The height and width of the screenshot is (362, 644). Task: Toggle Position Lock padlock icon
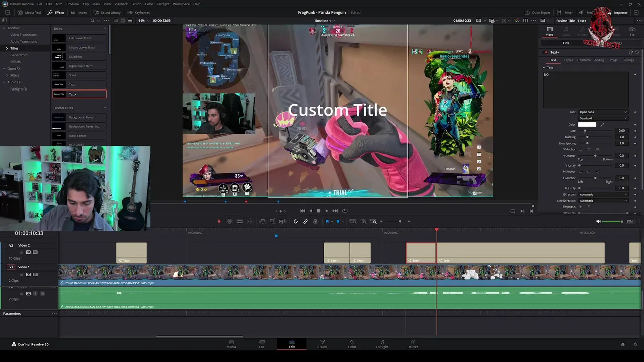coord(315,221)
